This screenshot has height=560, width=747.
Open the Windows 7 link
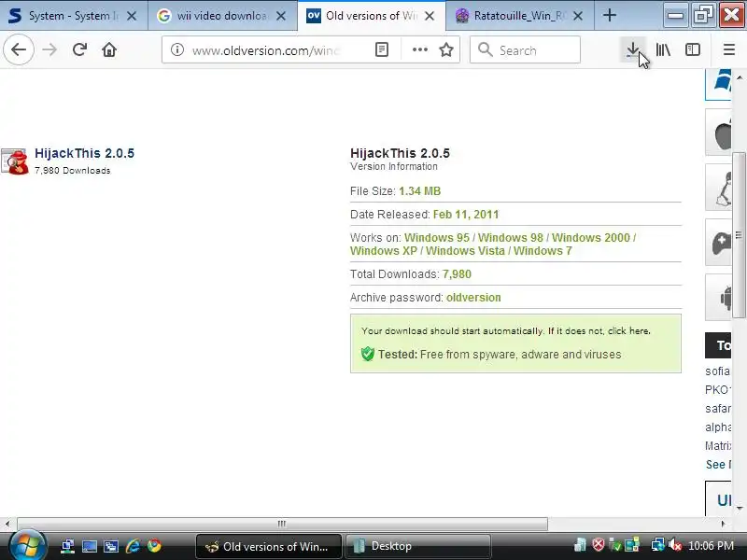(543, 251)
